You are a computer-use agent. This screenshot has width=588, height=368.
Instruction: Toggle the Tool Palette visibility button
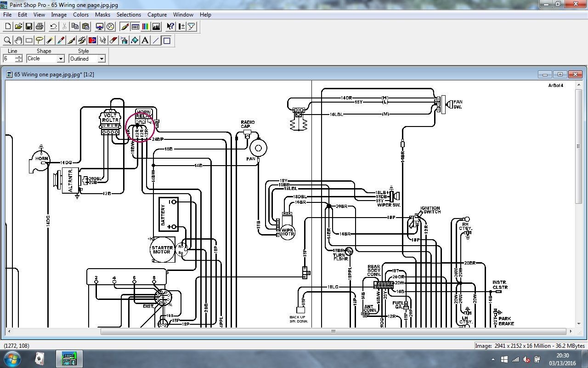click(125, 27)
